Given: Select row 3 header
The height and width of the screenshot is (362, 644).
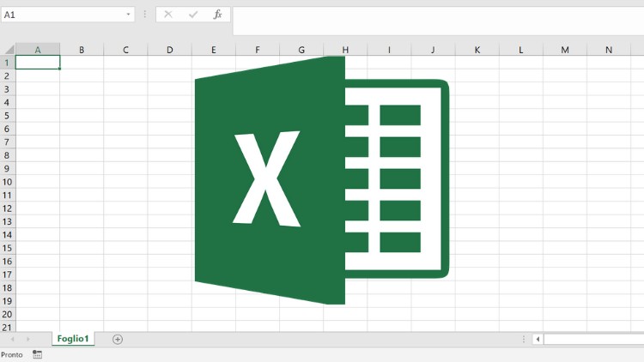Looking at the screenshot, I should (8, 89).
